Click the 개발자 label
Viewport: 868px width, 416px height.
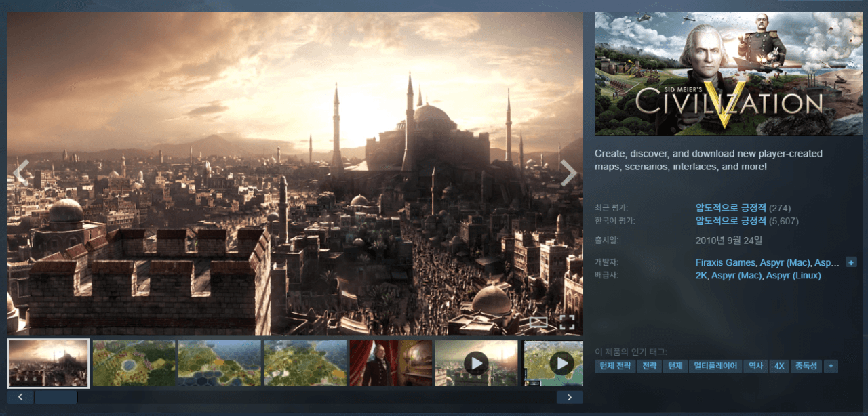pos(606,262)
